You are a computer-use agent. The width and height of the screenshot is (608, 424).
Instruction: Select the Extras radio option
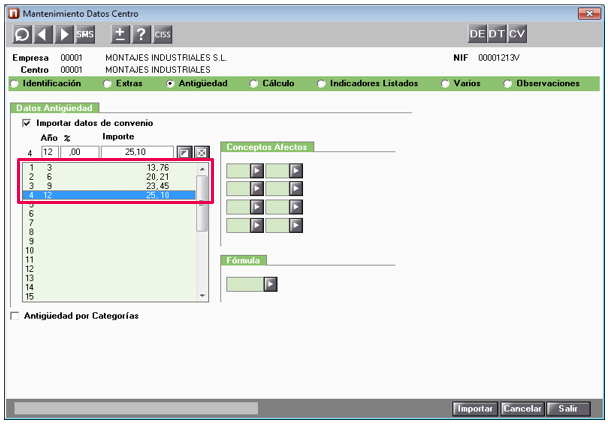pyautogui.click(x=107, y=84)
